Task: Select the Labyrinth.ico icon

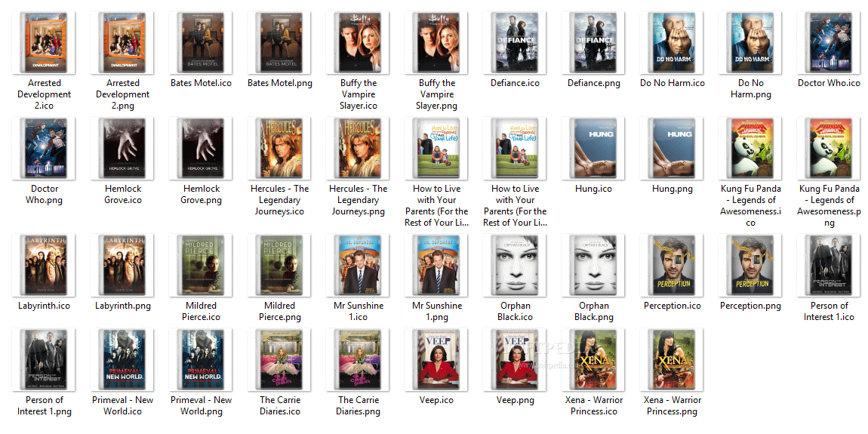Action: coord(45,265)
